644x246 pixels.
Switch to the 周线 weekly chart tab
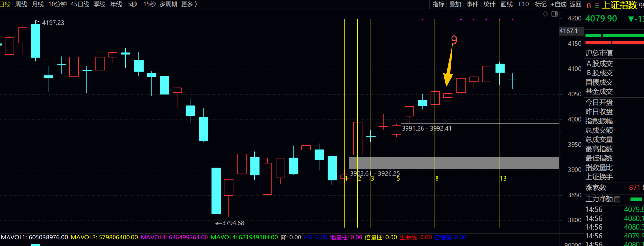tap(21, 4)
